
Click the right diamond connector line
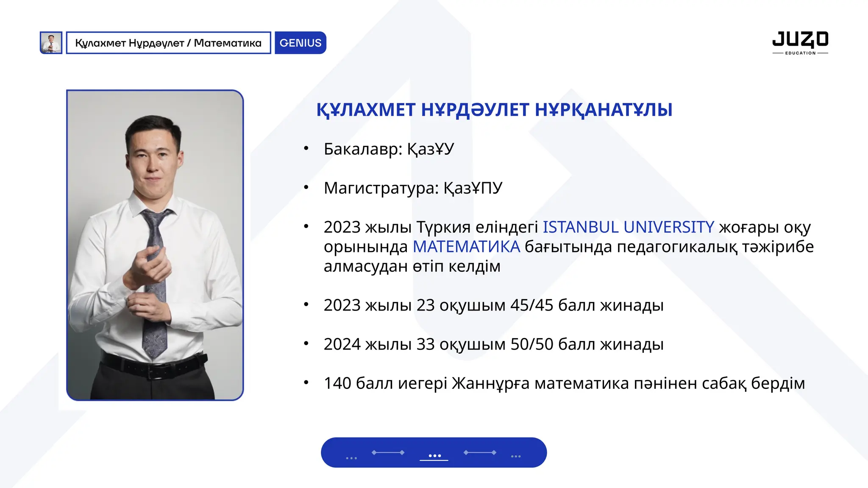480,452
